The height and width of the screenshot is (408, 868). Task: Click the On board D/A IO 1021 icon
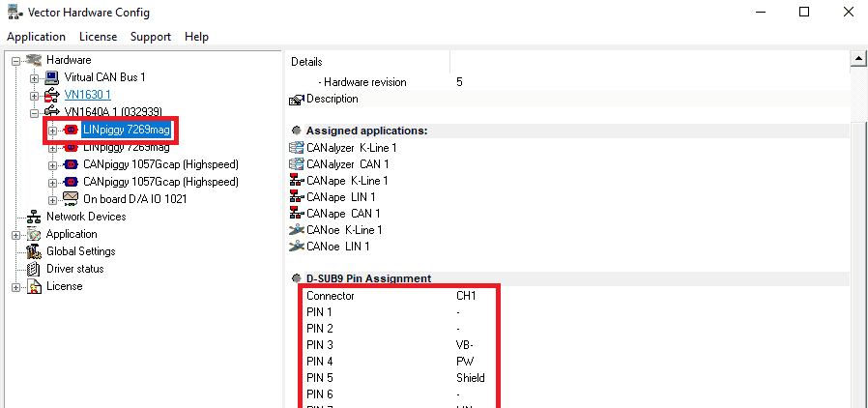(x=71, y=199)
